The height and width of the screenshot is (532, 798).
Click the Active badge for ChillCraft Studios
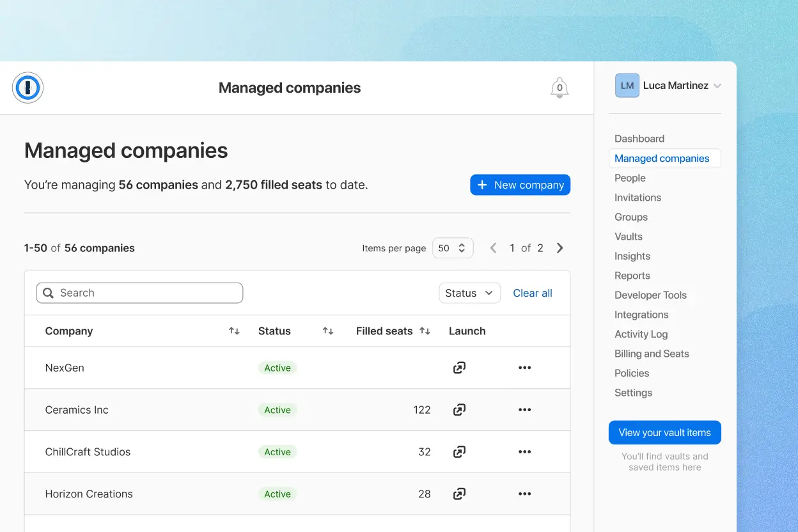[x=278, y=452]
